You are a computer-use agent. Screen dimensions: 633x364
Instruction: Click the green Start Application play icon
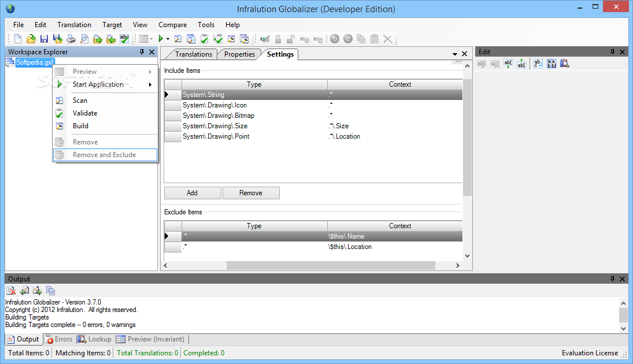161,39
